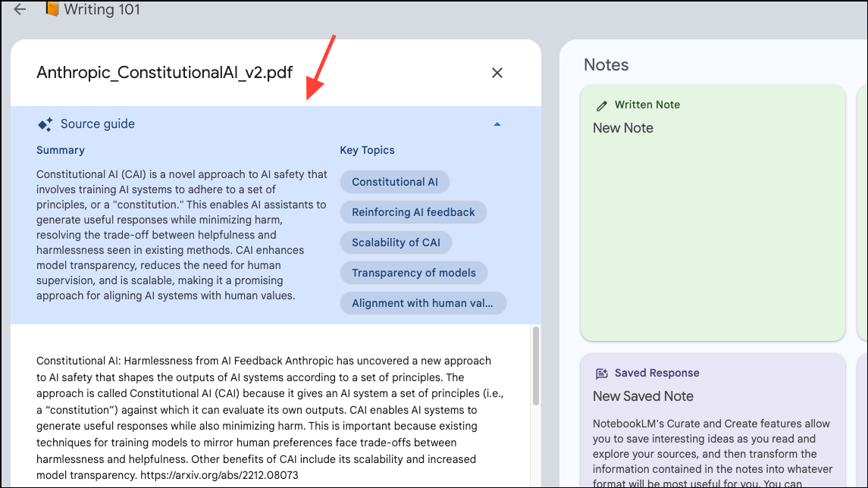Close the Anthropic_ConstitutionalAI_v2.pdf source viewer
The width and height of the screenshot is (868, 488).
tap(497, 73)
